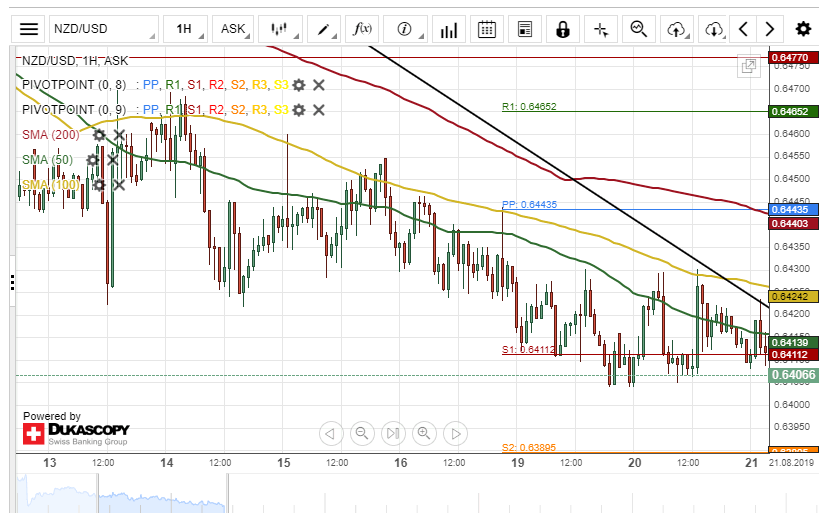Open the calendar icon in toolbar
826x521 pixels.
tap(487, 29)
